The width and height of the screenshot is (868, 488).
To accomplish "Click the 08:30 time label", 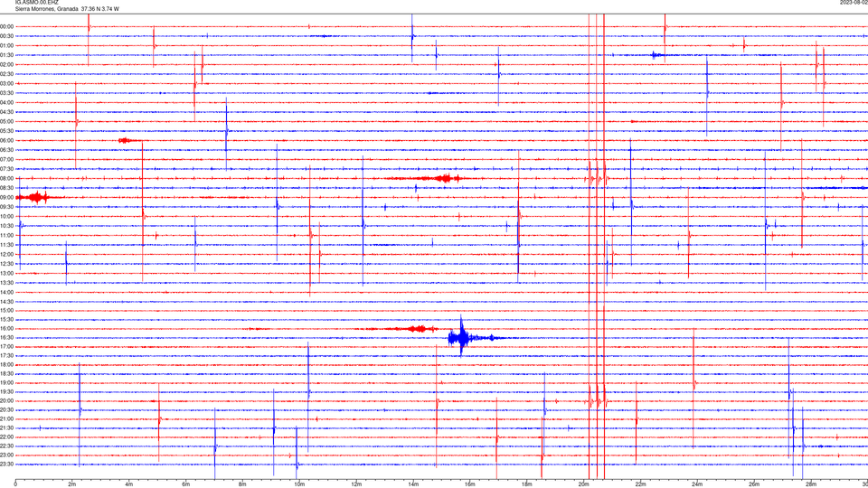I will point(6,188).
